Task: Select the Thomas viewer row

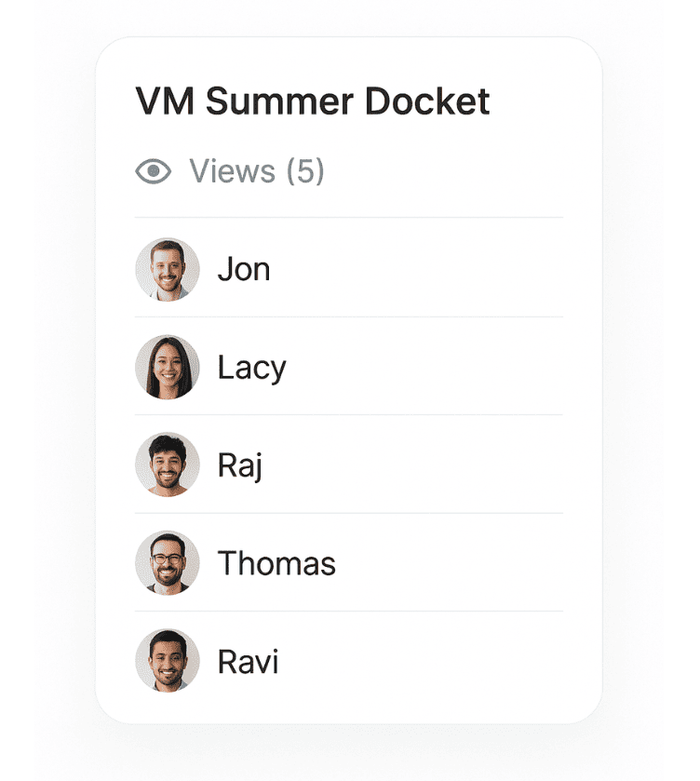Action: 349,562
